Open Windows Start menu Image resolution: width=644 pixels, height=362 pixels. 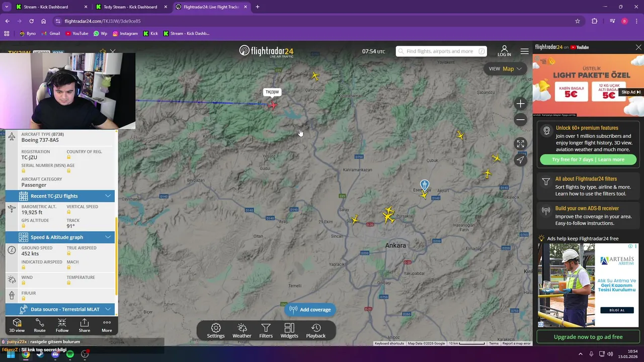coord(11,354)
